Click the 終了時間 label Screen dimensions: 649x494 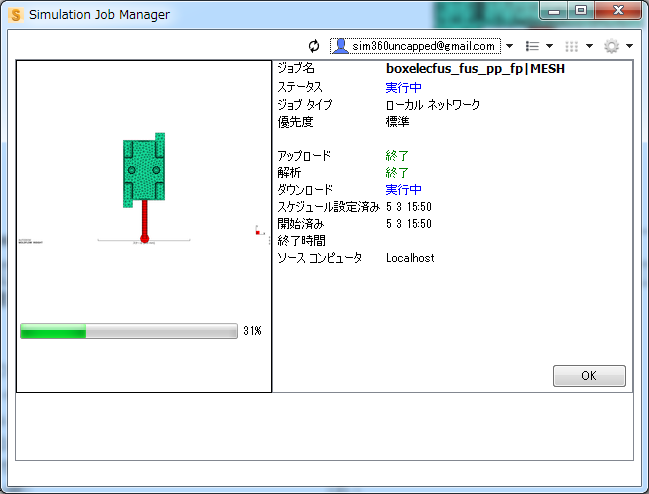pos(301,240)
